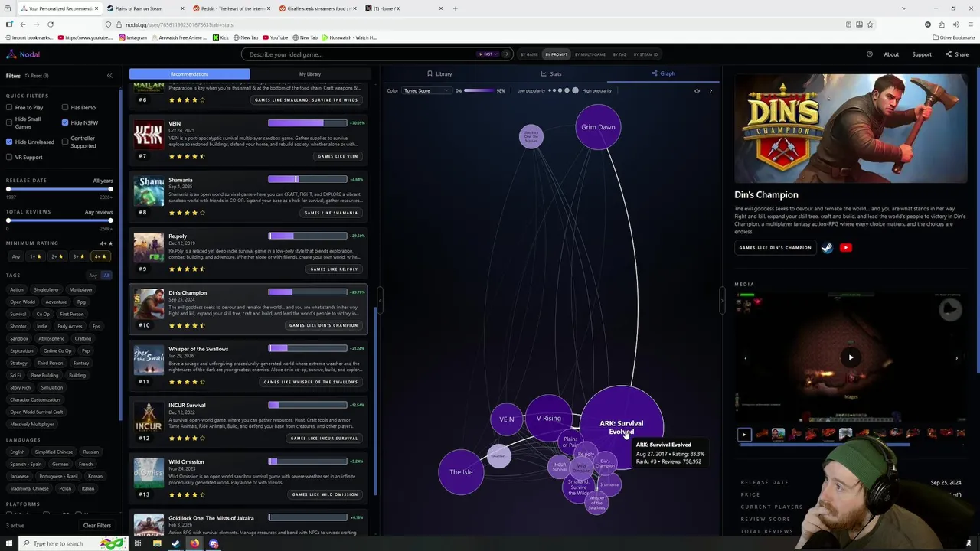Click the Clear Filters button
Screen dimensions: 980x551
click(97, 526)
